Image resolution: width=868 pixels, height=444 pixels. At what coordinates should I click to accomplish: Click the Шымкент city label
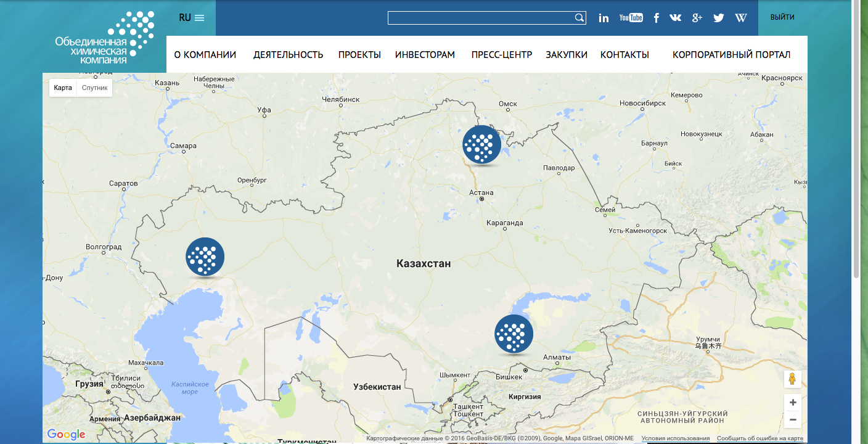pyautogui.click(x=455, y=375)
